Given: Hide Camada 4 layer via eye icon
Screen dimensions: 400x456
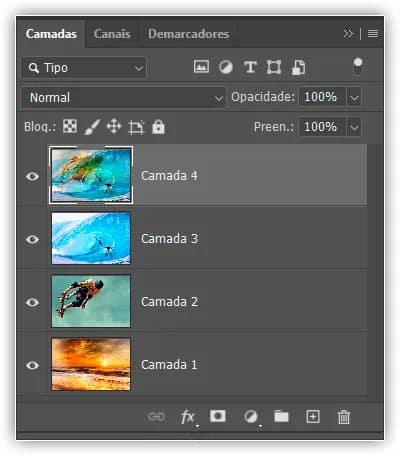Looking at the screenshot, I should [32, 176].
